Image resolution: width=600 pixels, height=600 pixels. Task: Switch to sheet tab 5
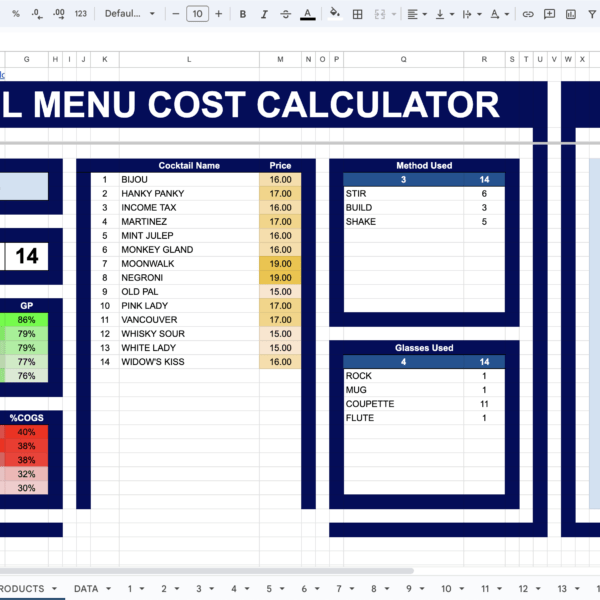tap(269, 589)
